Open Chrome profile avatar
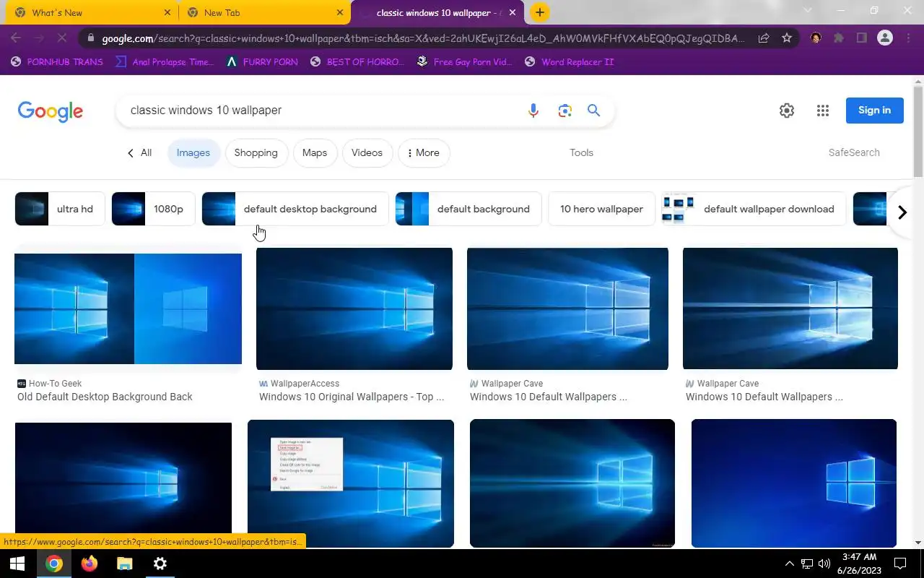The width and height of the screenshot is (924, 578). coord(885,38)
